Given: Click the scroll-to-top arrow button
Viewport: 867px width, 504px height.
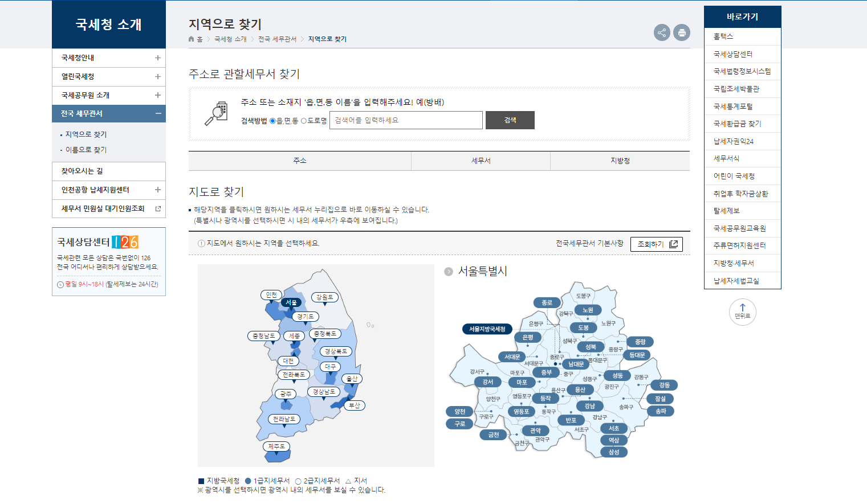Looking at the screenshot, I should (x=742, y=312).
